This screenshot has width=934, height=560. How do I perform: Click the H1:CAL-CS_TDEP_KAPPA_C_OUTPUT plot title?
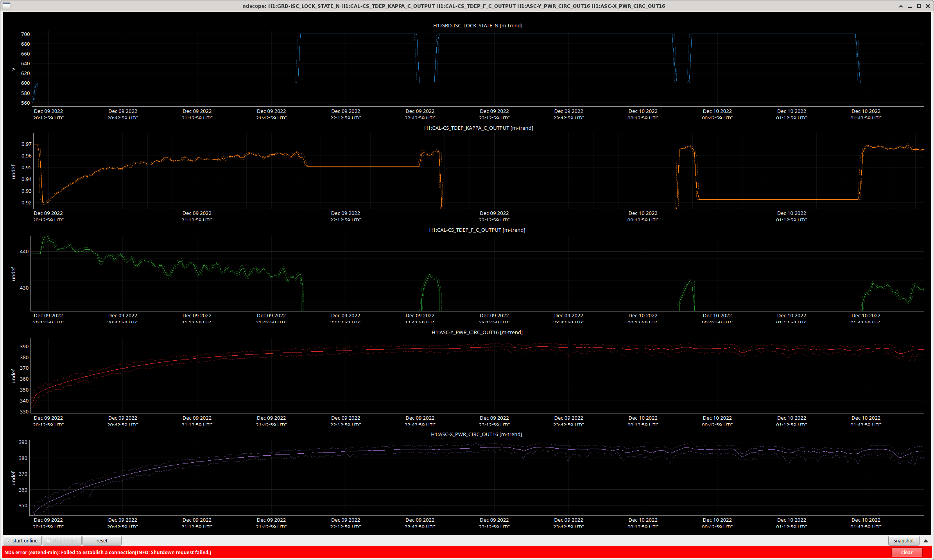click(478, 128)
